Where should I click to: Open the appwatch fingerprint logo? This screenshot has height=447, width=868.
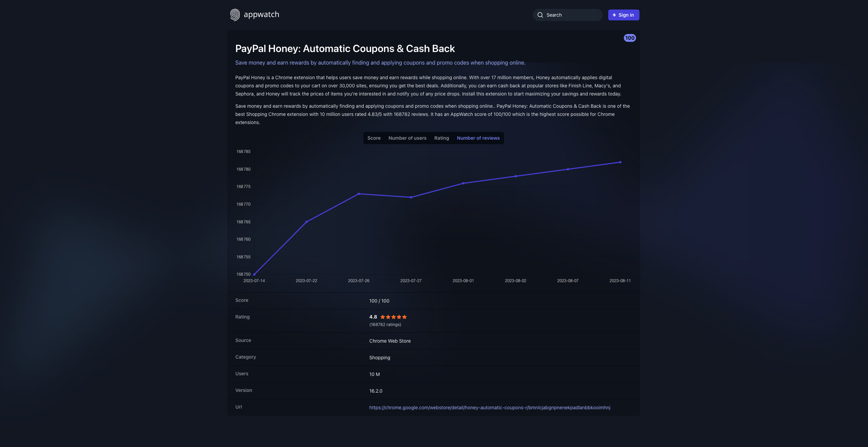tap(235, 15)
